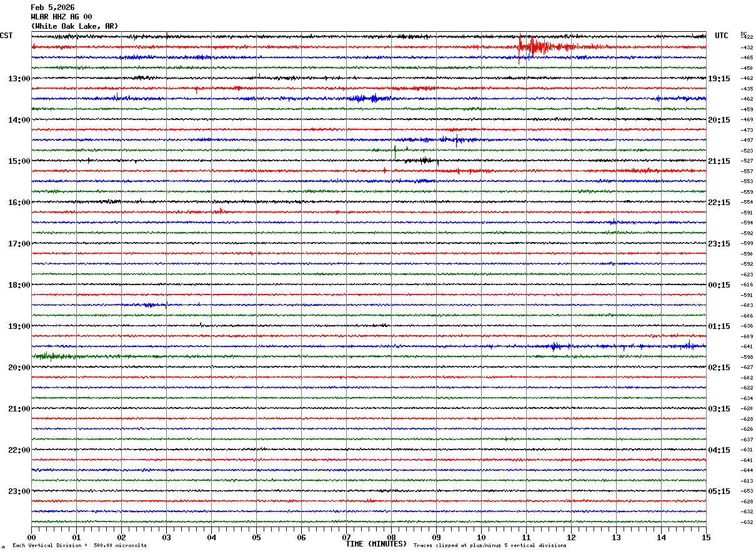The height and width of the screenshot is (554, 756).
Task: Click the 'Traces clipped at plus/minus 5' footnote
Action: 490,546
